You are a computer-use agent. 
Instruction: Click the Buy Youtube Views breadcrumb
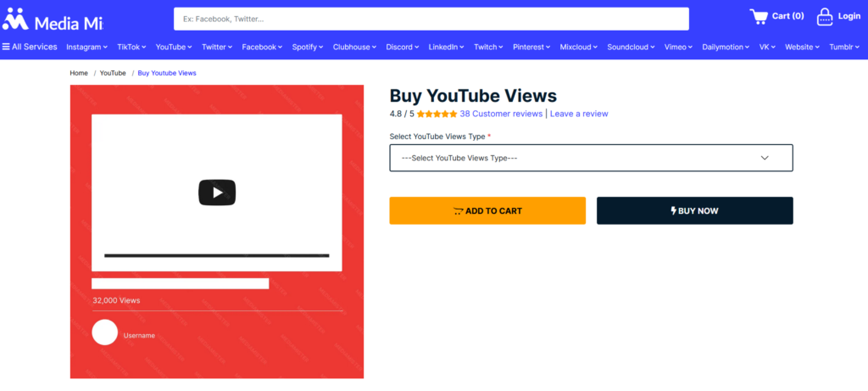click(x=167, y=73)
